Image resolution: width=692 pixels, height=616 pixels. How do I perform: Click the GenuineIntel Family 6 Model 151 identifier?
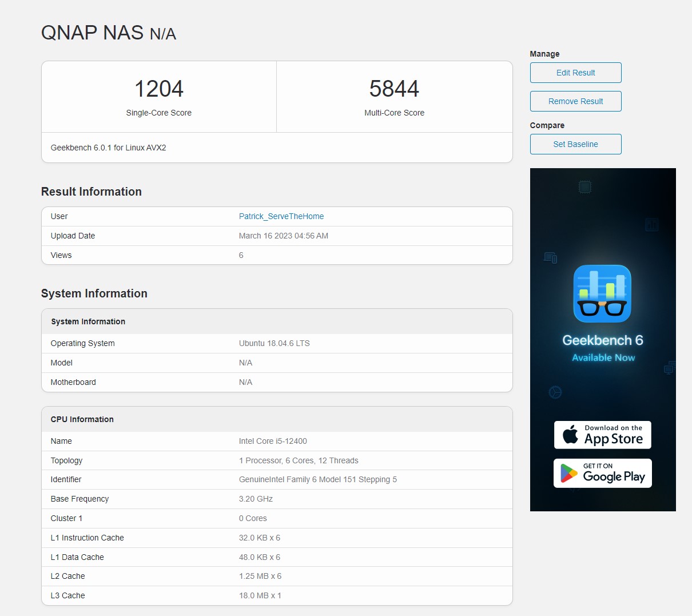coord(318,479)
